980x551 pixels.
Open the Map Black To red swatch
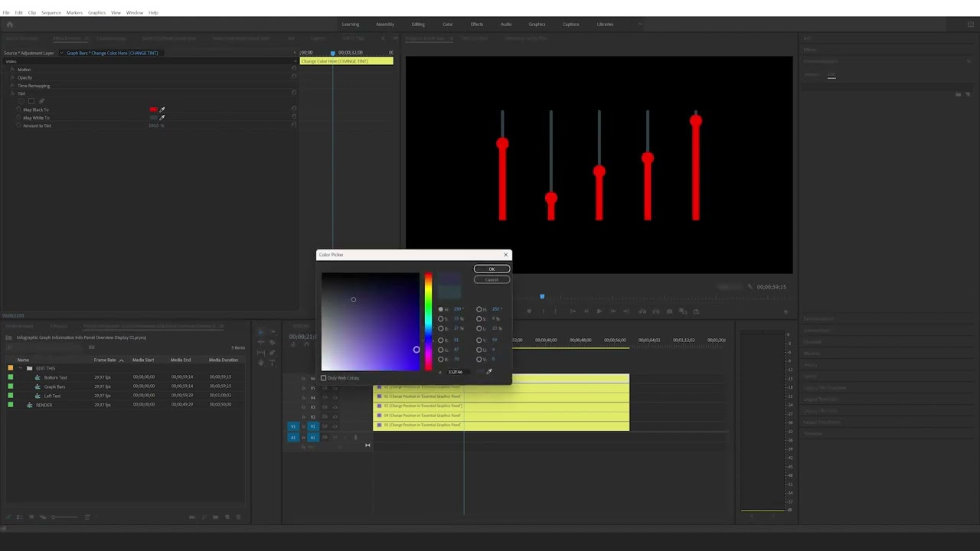[x=154, y=109]
